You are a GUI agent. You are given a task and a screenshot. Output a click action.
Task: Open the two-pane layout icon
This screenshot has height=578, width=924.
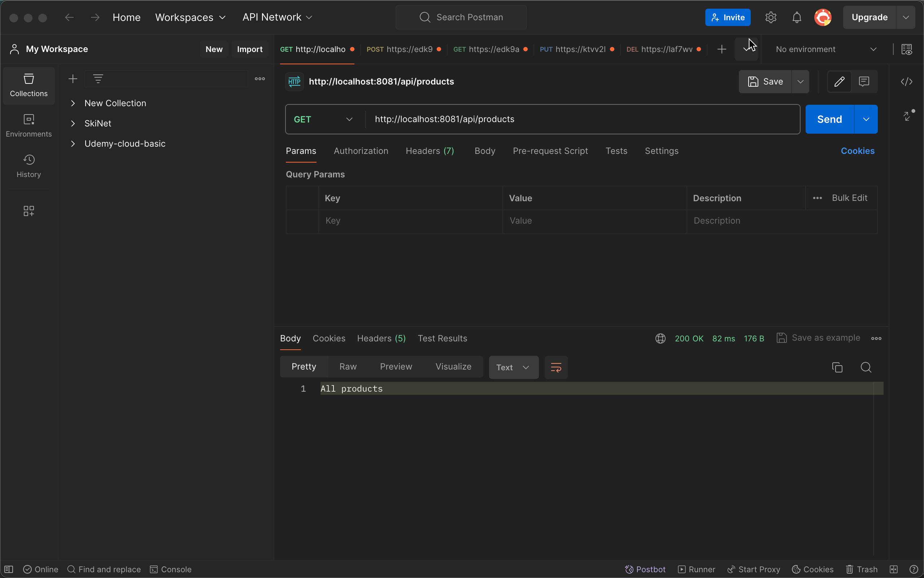894,569
